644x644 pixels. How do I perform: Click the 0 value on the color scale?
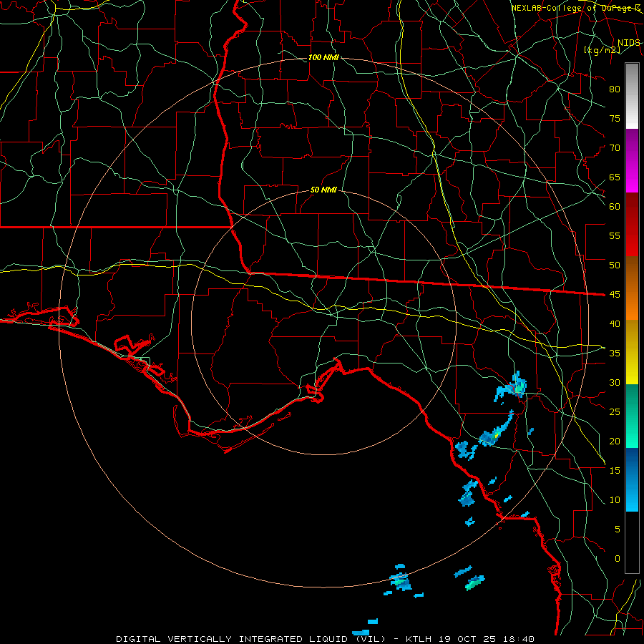click(x=618, y=559)
